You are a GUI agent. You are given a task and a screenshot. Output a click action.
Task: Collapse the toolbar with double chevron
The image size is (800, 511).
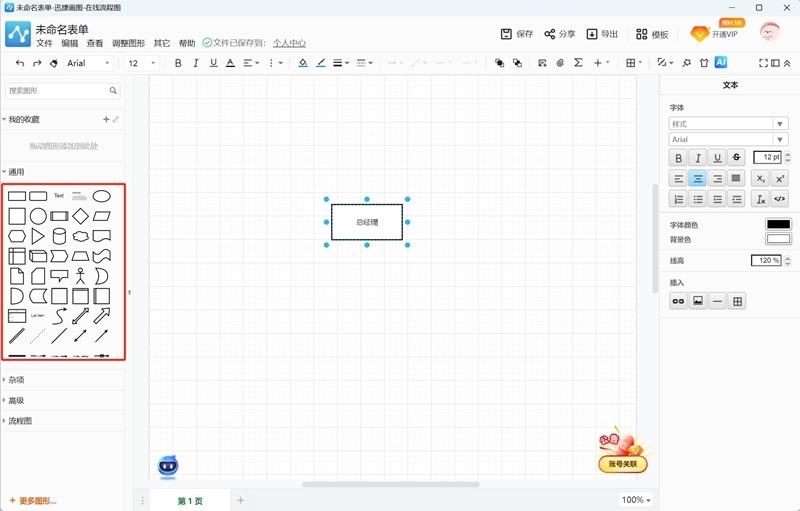pos(787,63)
